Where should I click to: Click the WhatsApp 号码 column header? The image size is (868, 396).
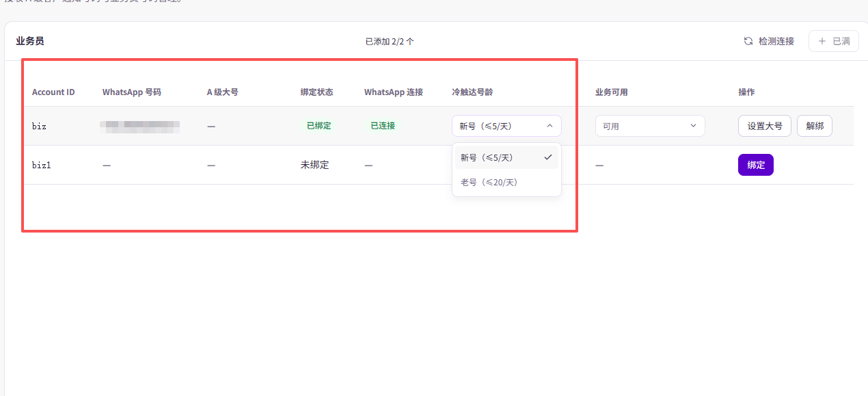tap(132, 92)
